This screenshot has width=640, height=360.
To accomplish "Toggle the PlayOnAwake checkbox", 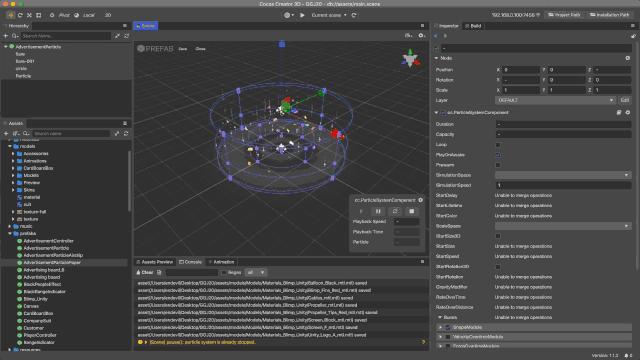I will pos(498,155).
